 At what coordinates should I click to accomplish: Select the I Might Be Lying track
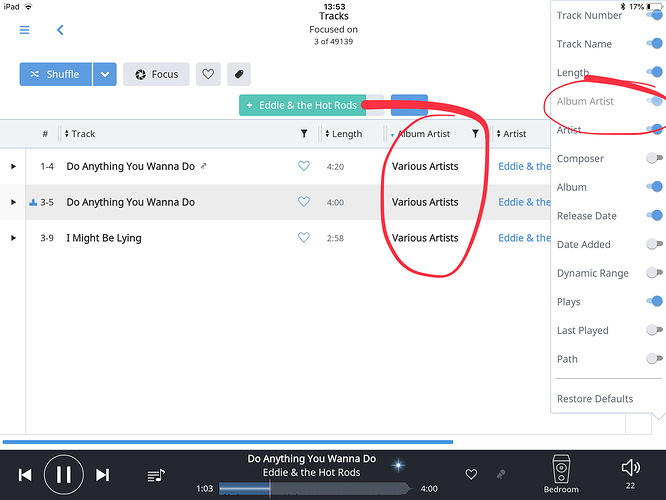tap(104, 238)
